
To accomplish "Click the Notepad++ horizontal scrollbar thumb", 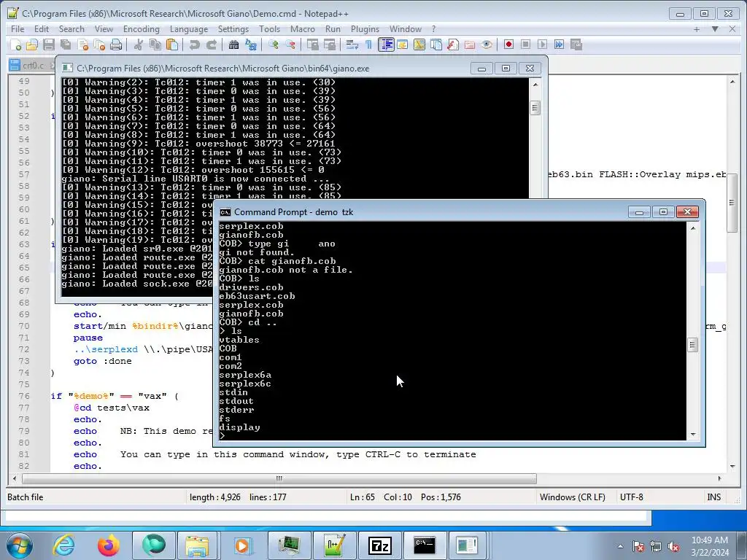I will [x=279, y=478].
